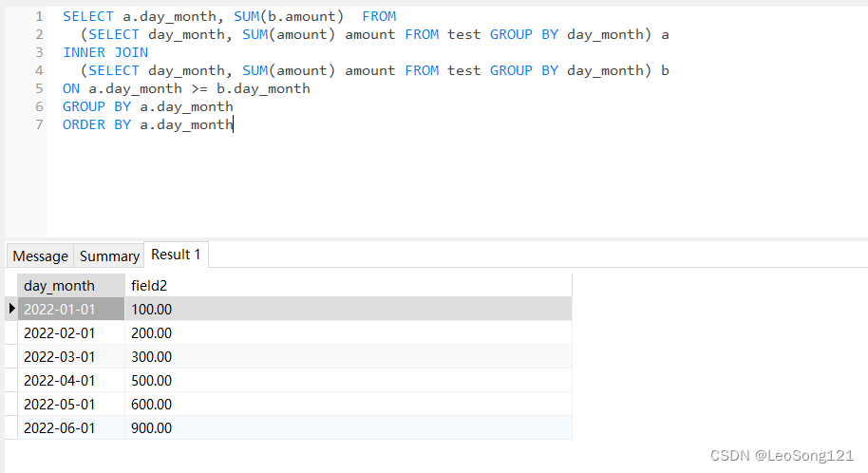This screenshot has height=473, width=868.
Task: Switch to the Message tab
Action: (40, 255)
